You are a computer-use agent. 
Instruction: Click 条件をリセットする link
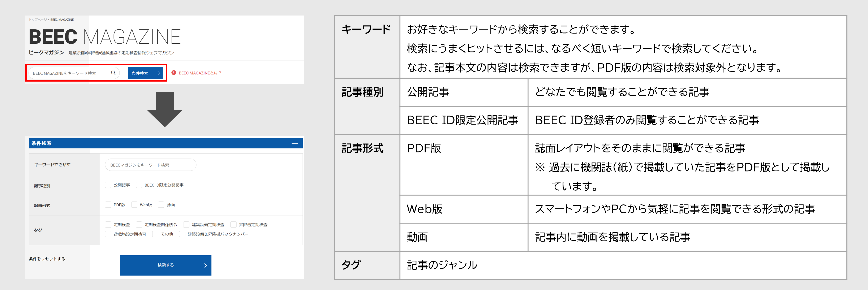point(47,259)
